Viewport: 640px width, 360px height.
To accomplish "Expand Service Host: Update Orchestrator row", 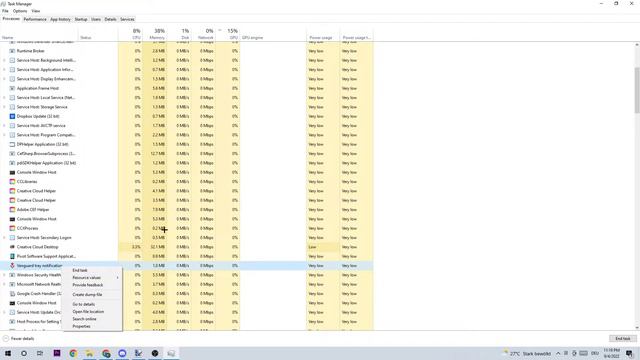I will click(4, 312).
